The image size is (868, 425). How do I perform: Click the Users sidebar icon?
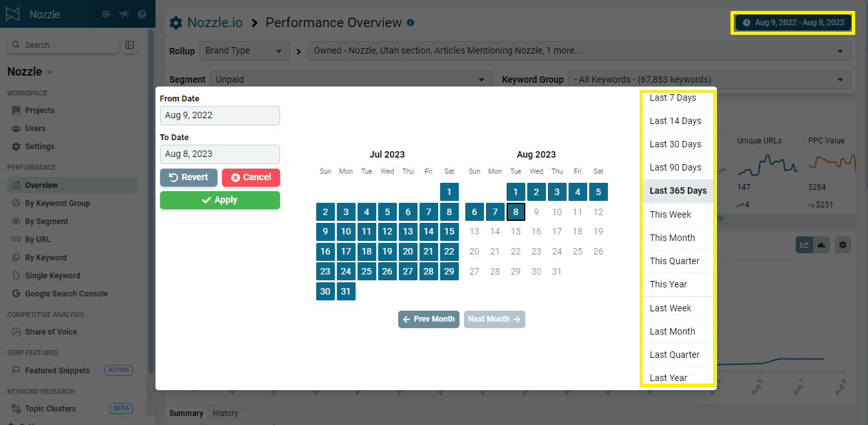coord(16,129)
